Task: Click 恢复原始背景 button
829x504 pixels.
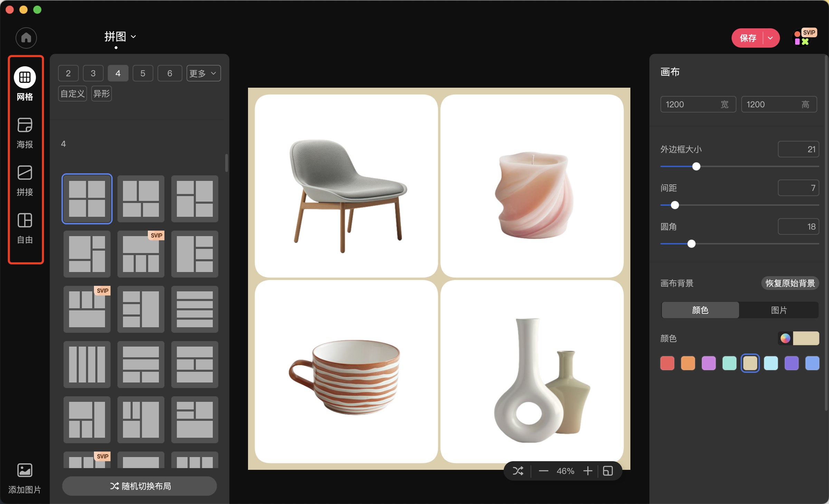Action: coord(790,283)
